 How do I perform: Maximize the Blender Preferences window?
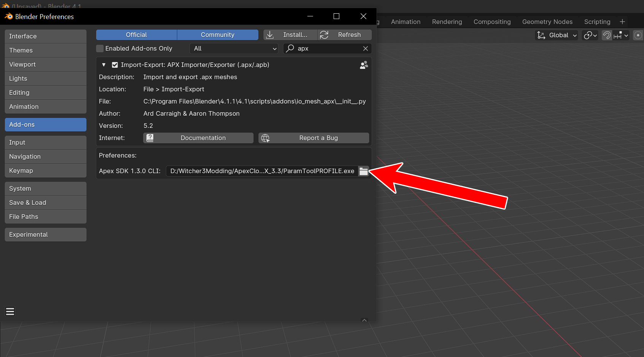click(336, 16)
